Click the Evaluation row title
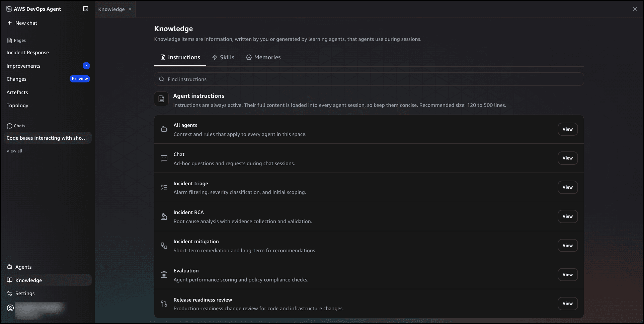The height and width of the screenshot is (324, 644). [186, 271]
